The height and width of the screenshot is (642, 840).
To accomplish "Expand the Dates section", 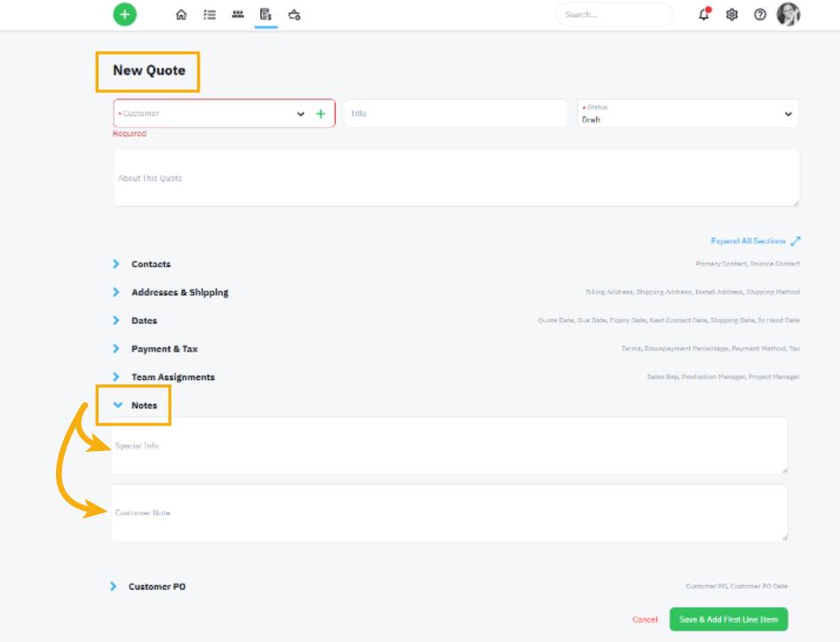I will [135, 321].
